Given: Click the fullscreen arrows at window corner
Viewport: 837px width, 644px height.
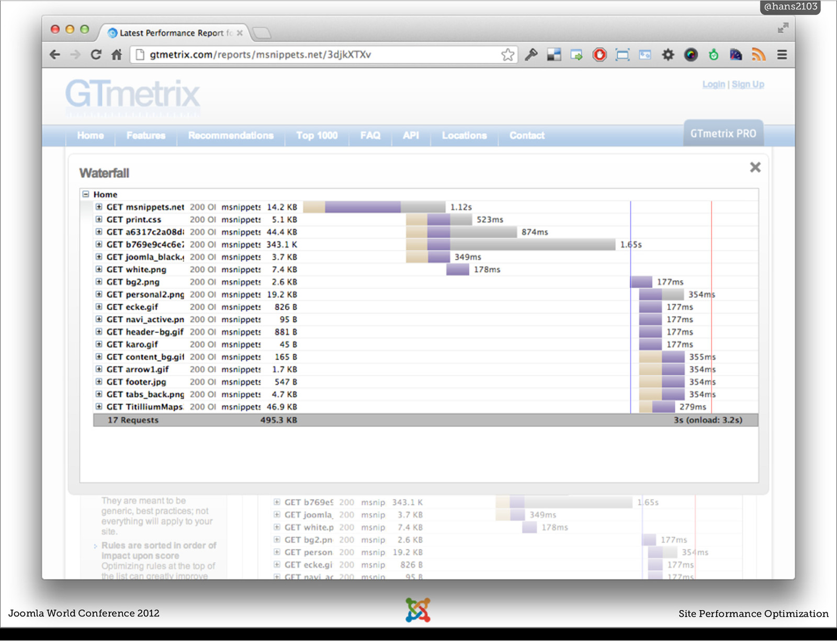Looking at the screenshot, I should [x=783, y=28].
